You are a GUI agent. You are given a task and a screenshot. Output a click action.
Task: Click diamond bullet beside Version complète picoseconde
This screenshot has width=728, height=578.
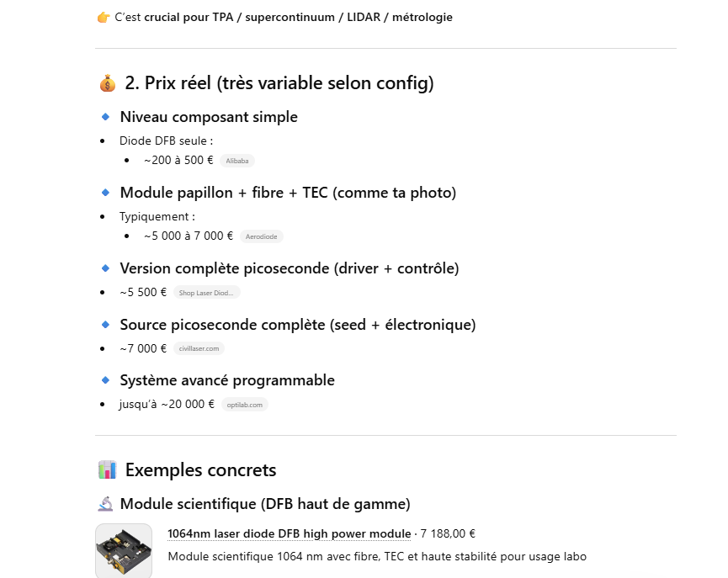coord(105,268)
